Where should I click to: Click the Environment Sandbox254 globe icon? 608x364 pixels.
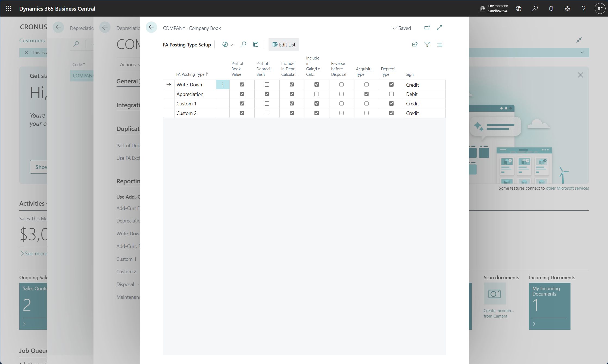pos(482,8)
